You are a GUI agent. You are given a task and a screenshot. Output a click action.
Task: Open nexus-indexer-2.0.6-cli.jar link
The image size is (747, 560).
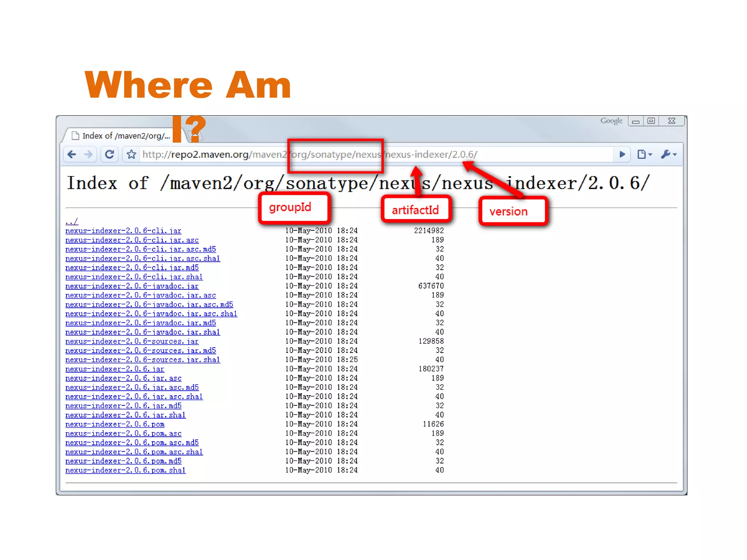click(123, 231)
